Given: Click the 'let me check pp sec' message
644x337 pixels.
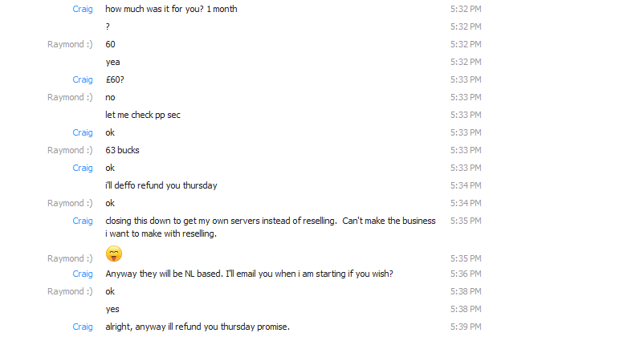Looking at the screenshot, I should click(143, 115).
